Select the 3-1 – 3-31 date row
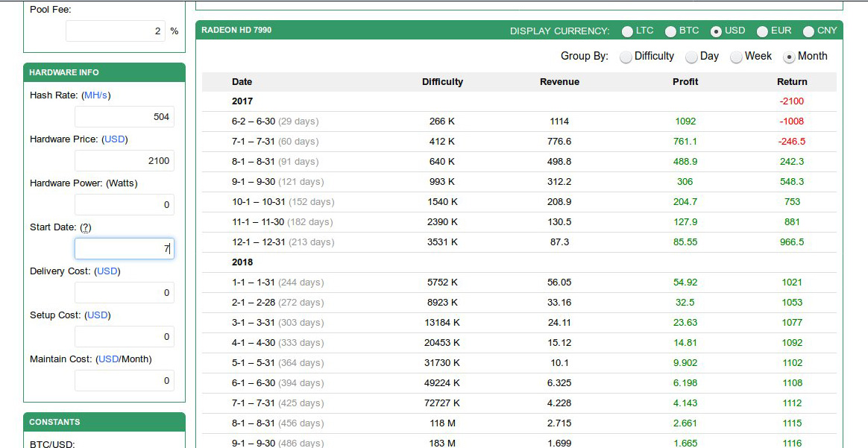Viewport: 868px width, 448px height. pyautogui.click(x=519, y=323)
